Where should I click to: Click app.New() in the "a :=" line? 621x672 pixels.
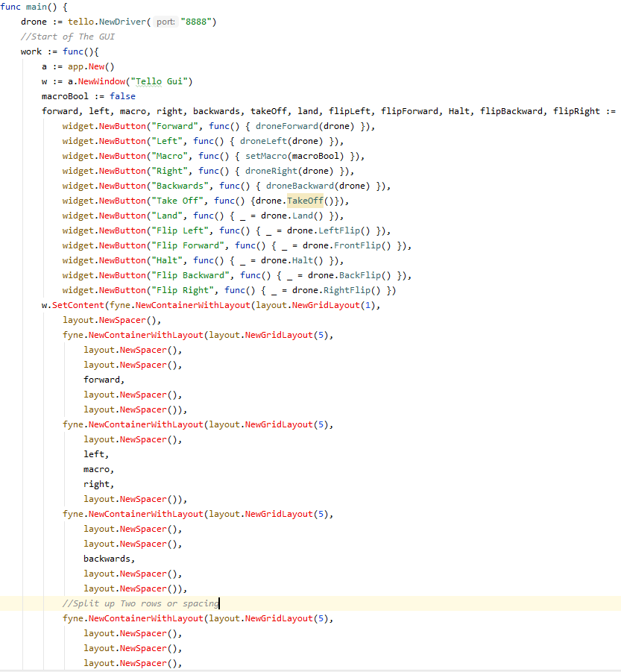91,66
